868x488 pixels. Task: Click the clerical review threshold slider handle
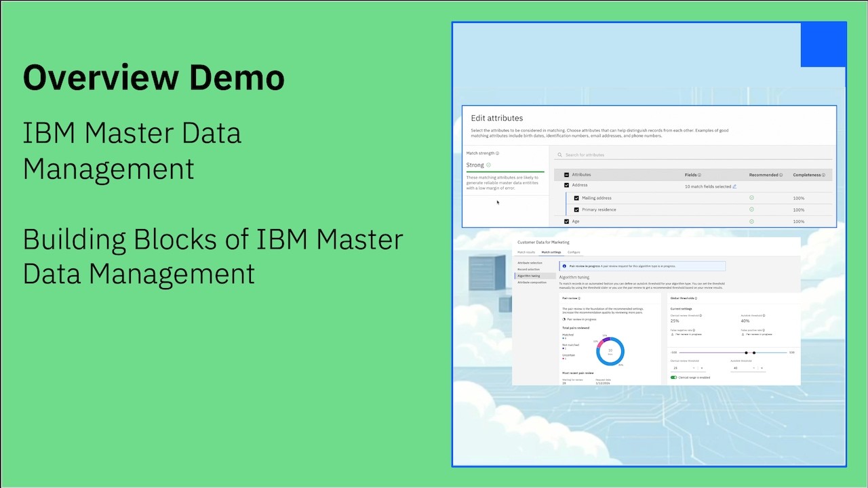pos(746,352)
